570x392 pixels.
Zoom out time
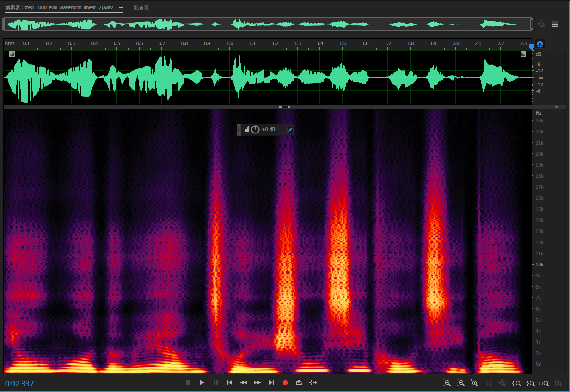tap(489, 383)
